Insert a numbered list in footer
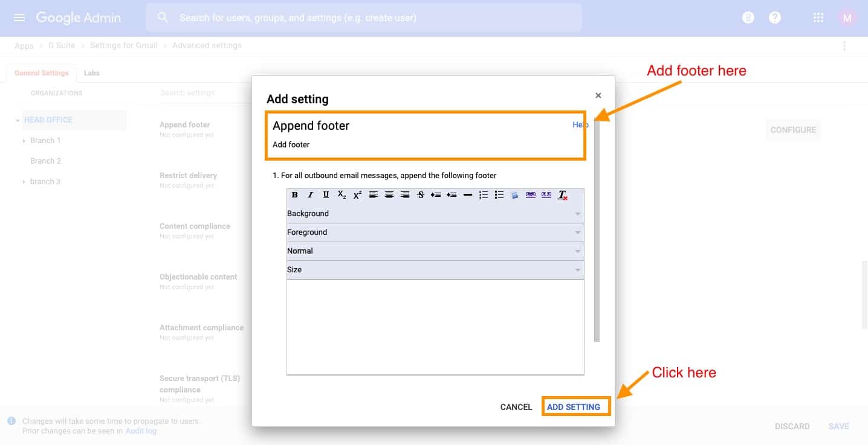This screenshot has width=868, height=445. point(483,195)
